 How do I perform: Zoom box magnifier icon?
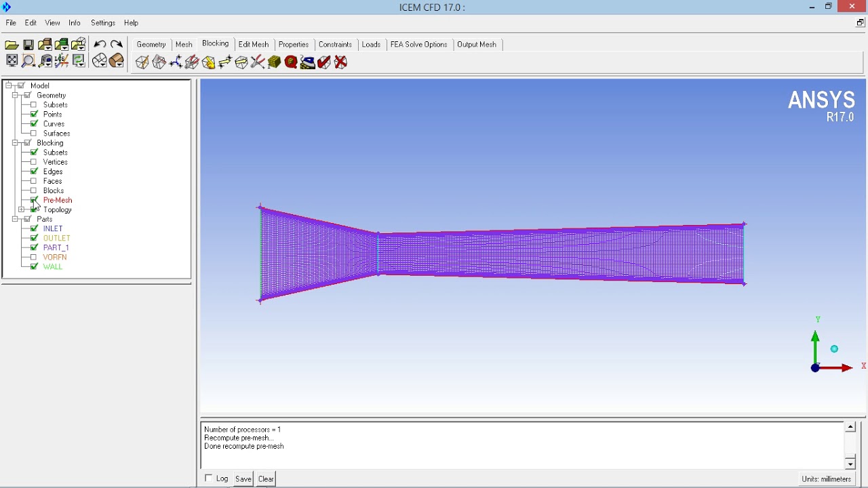[28, 61]
